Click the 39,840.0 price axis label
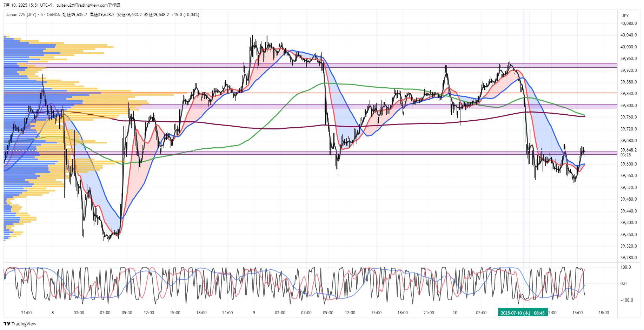This screenshot has height=330, width=644. pyautogui.click(x=629, y=94)
